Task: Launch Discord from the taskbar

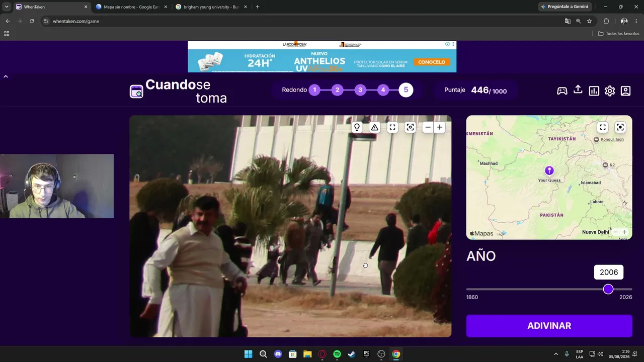Action: [278, 354]
